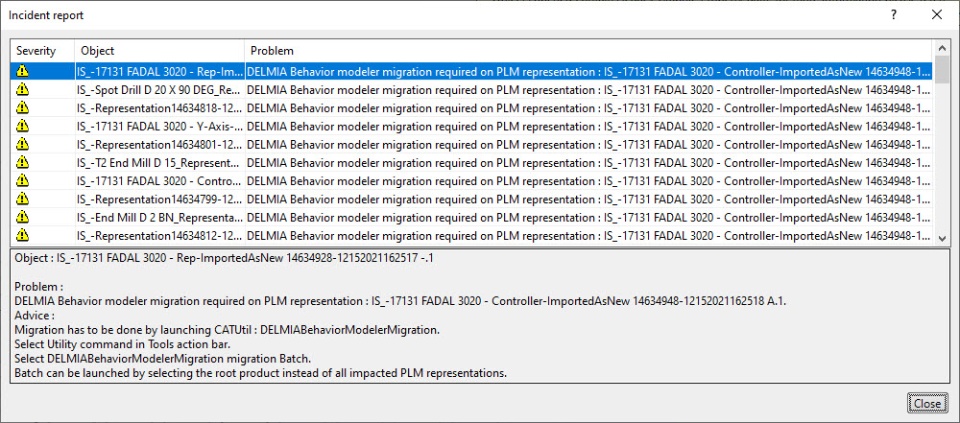
Task: Open the dialog help question mark
Action: coord(894,15)
